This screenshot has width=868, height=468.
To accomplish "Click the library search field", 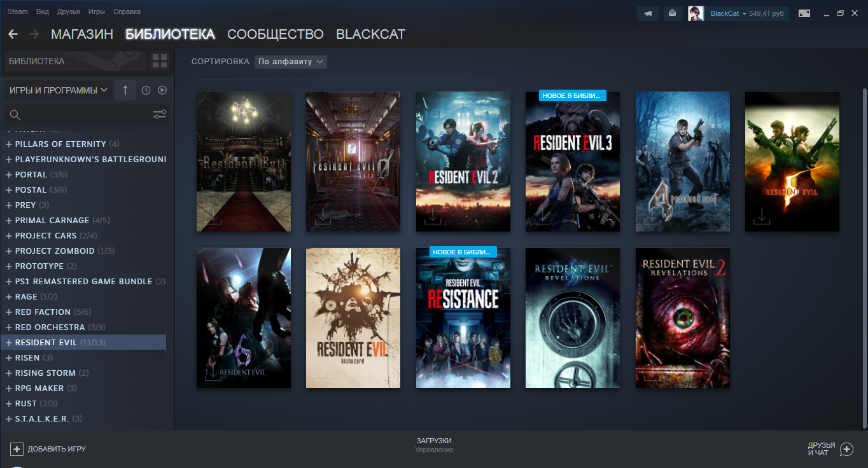I will tap(78, 114).
